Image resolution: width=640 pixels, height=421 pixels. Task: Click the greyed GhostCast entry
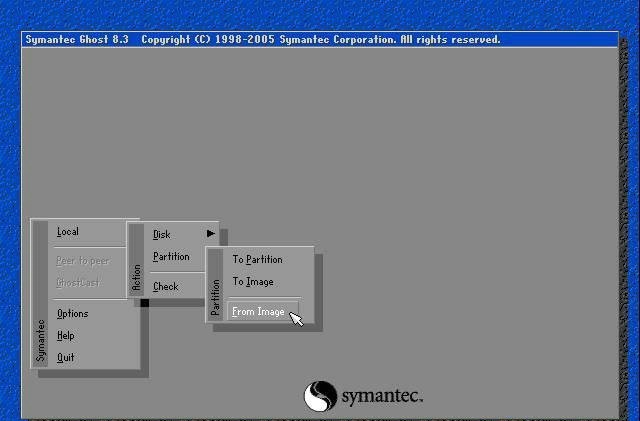(x=78, y=283)
